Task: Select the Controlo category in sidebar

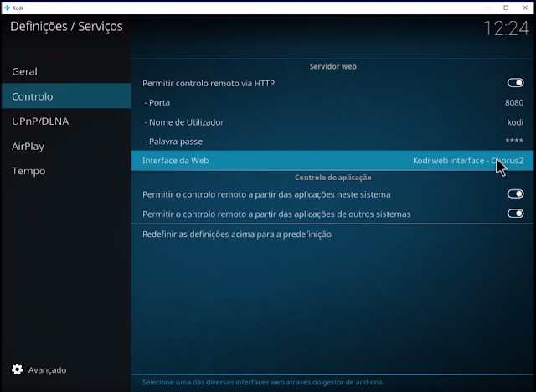Action: tap(66, 96)
